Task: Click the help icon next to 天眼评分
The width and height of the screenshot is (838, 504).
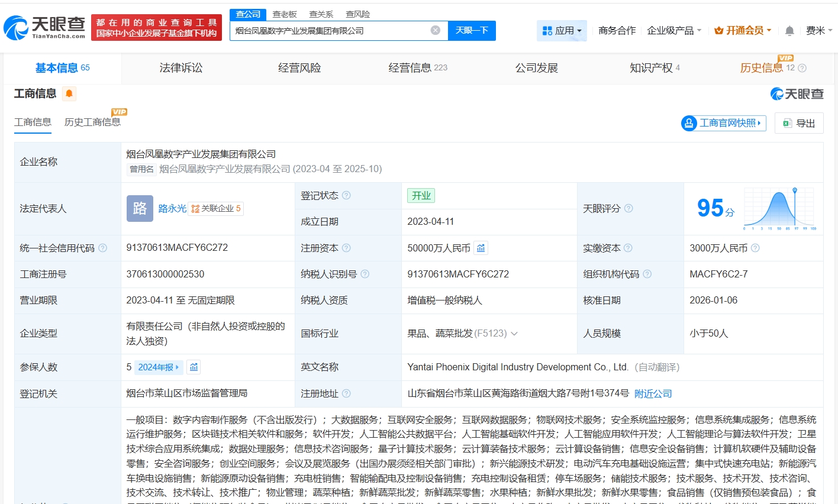Action: [x=628, y=208]
